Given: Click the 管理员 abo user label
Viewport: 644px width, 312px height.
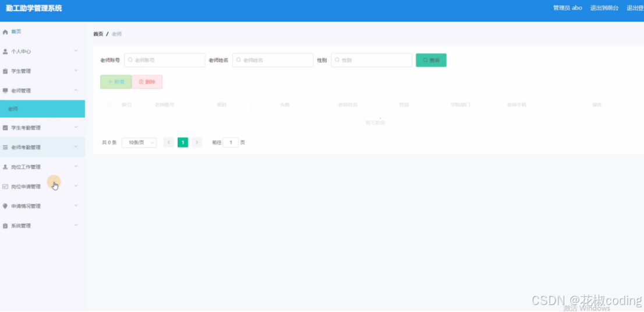Looking at the screenshot, I should pyautogui.click(x=568, y=8).
